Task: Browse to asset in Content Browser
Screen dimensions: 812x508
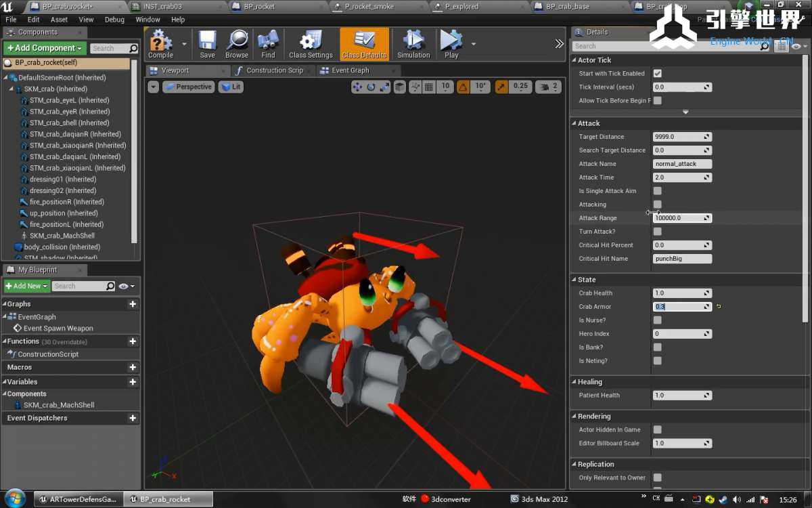Action: [x=237, y=44]
